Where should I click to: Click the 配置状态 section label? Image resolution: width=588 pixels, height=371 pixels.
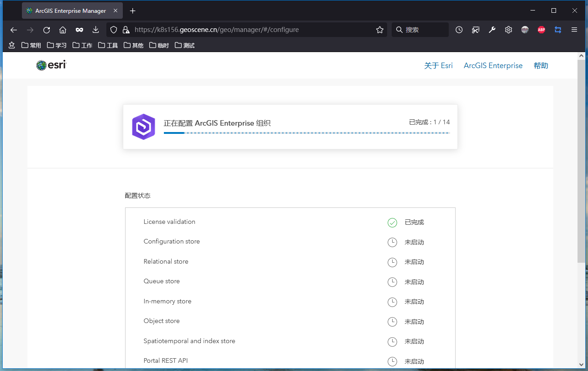[137, 196]
